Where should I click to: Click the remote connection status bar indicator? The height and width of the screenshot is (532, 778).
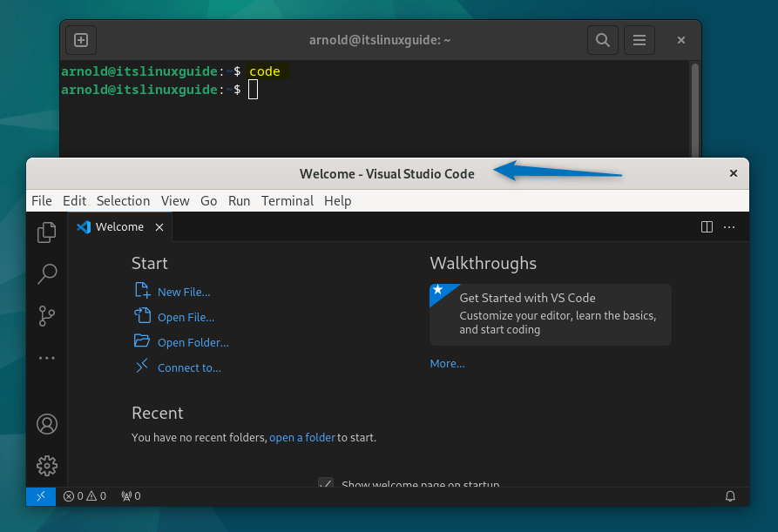[x=40, y=495]
